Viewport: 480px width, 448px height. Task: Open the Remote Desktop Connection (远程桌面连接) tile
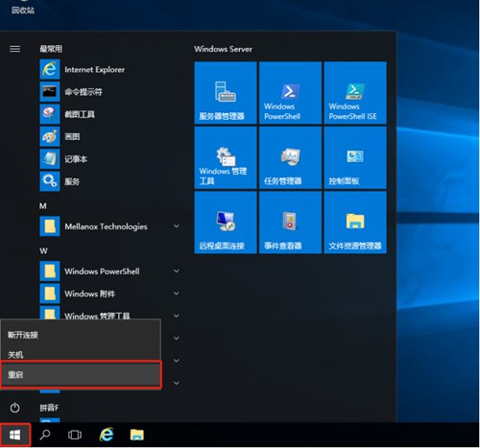(226, 223)
